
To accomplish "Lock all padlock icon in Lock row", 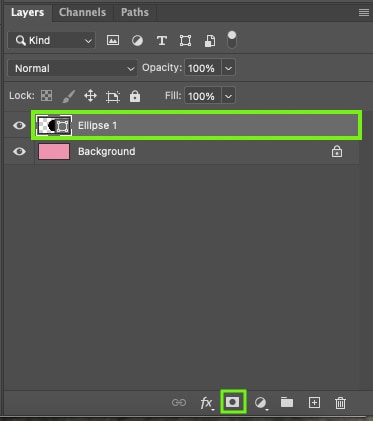I will click(135, 96).
